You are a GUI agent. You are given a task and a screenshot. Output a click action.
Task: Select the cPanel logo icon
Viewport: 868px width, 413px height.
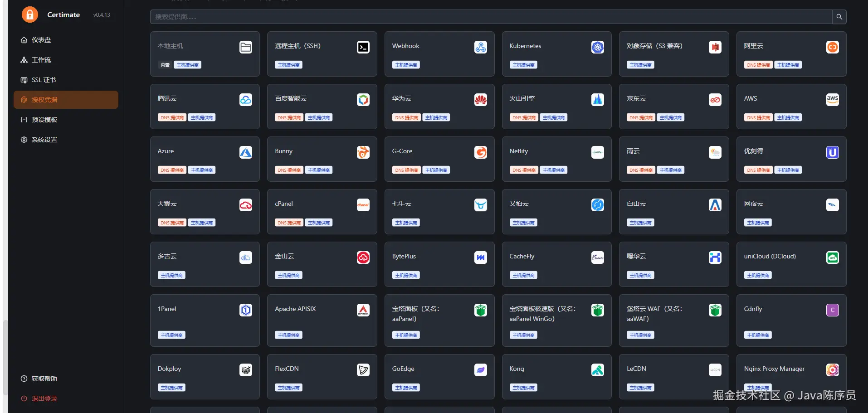(363, 205)
